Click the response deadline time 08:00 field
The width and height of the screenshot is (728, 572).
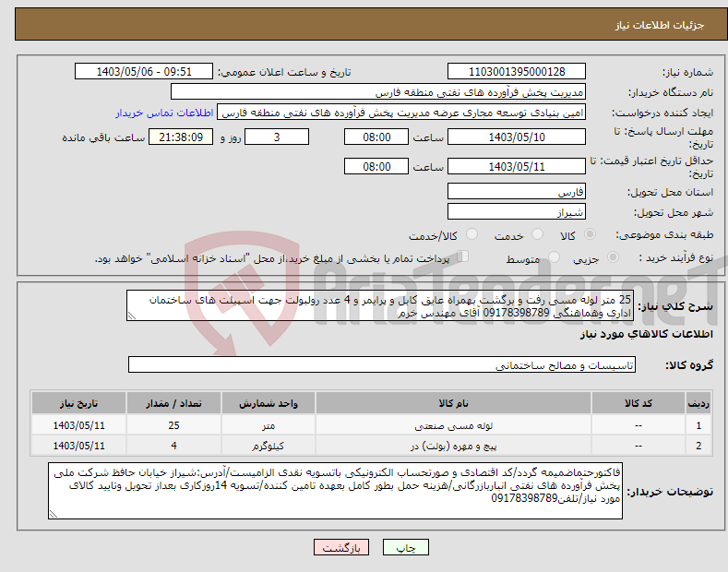click(x=376, y=137)
